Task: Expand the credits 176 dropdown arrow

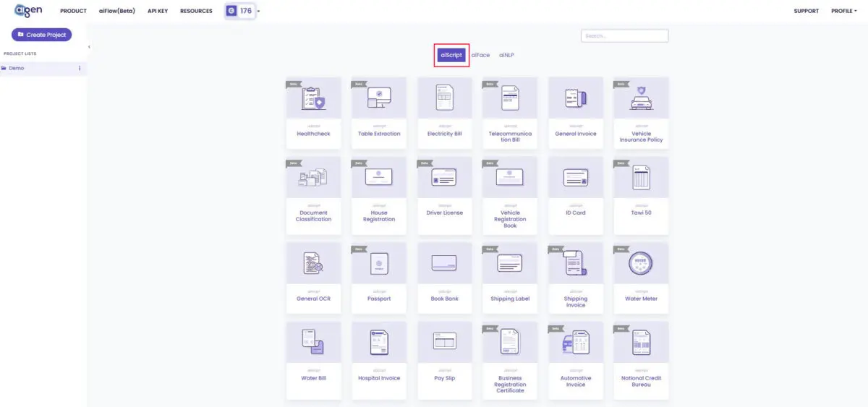Action: coord(258,11)
